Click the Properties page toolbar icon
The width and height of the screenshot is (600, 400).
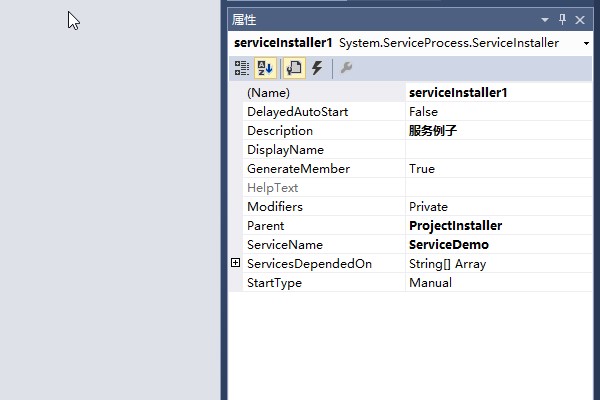294,68
